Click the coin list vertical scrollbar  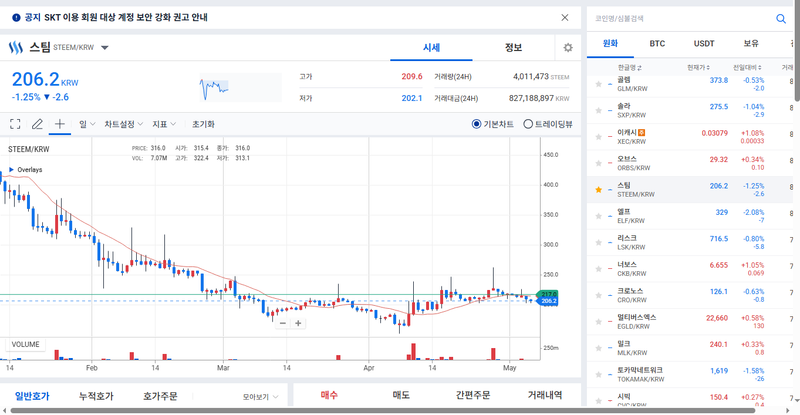pyautogui.click(x=797, y=51)
